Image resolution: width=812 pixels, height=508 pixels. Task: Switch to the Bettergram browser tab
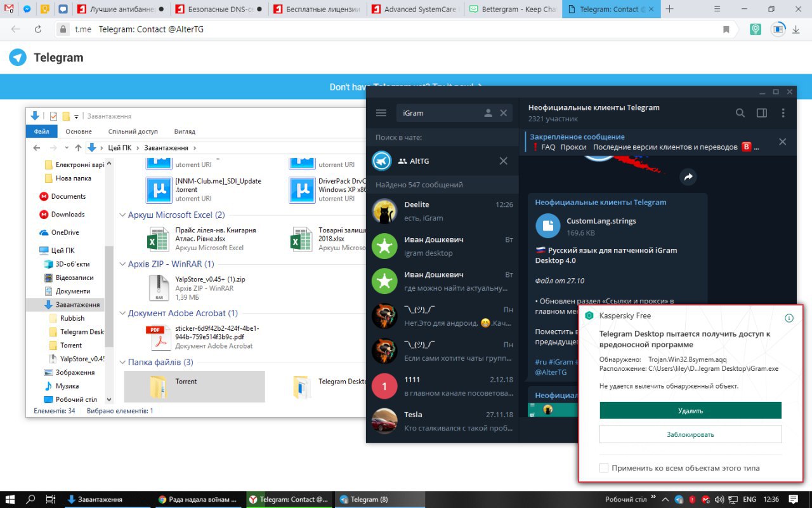[511, 10]
